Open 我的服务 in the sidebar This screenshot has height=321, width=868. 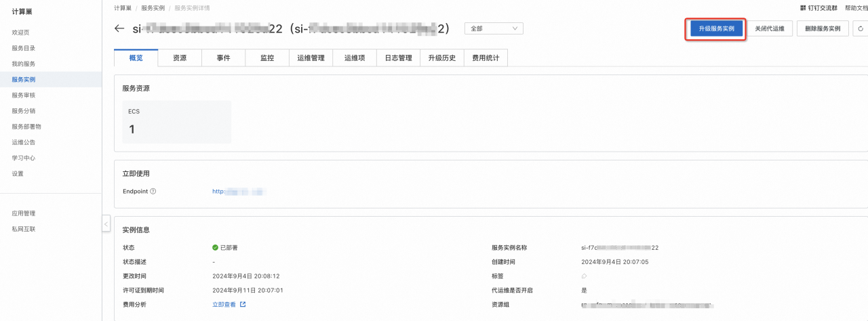[x=24, y=64]
